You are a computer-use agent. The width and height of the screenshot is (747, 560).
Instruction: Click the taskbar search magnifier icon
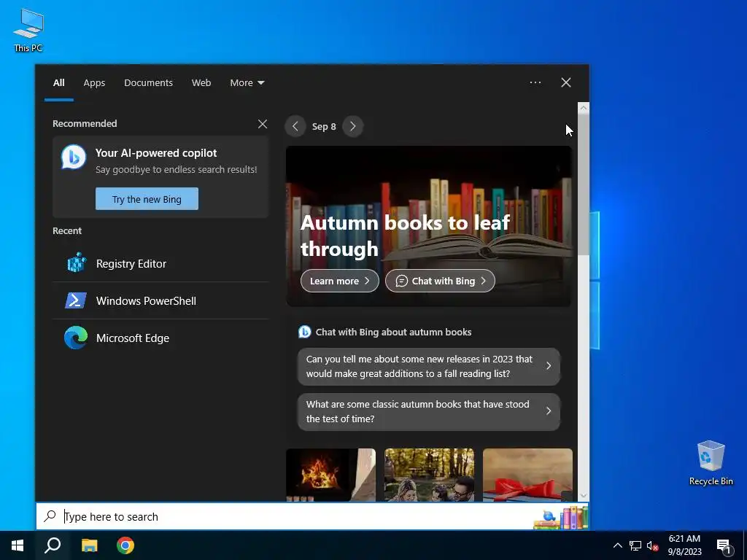(x=53, y=545)
